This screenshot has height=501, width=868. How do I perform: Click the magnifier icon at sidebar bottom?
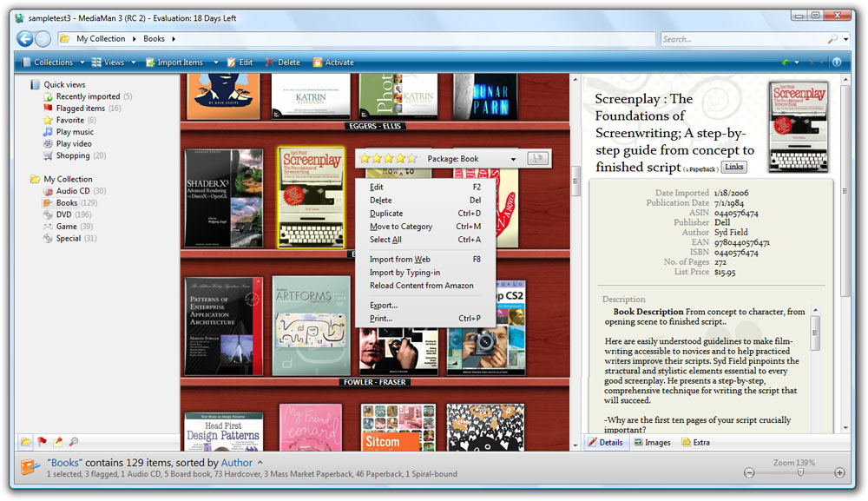click(73, 442)
